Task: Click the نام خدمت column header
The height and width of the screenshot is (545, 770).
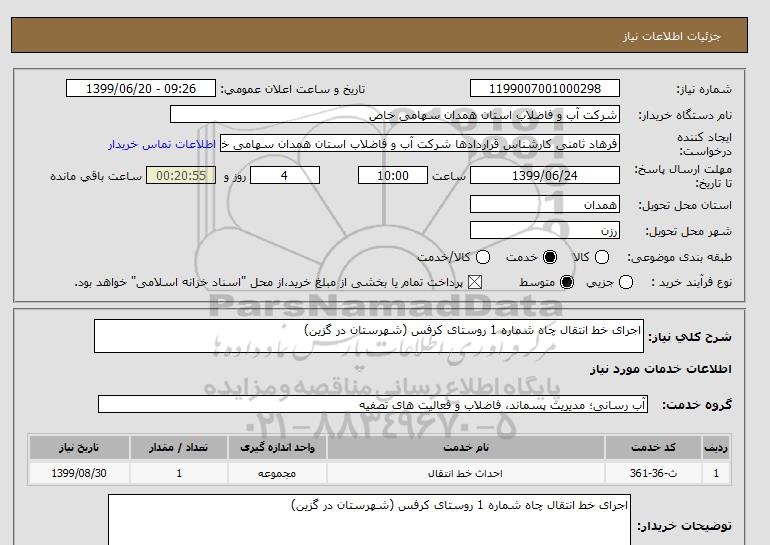Action: pos(466,448)
